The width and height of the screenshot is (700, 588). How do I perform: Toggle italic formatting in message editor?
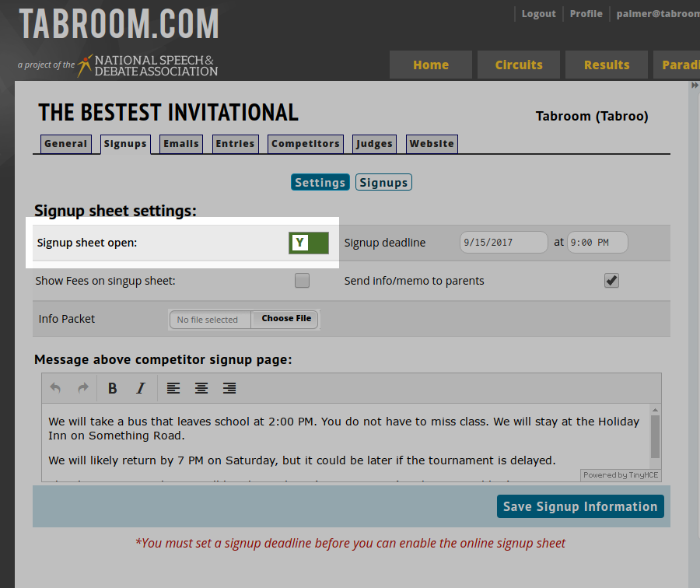pos(141,388)
